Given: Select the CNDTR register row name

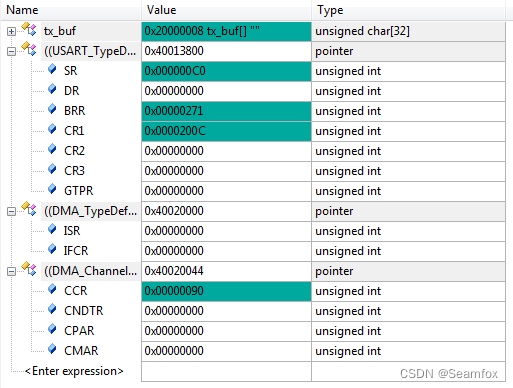Looking at the screenshot, I should click(x=84, y=311).
